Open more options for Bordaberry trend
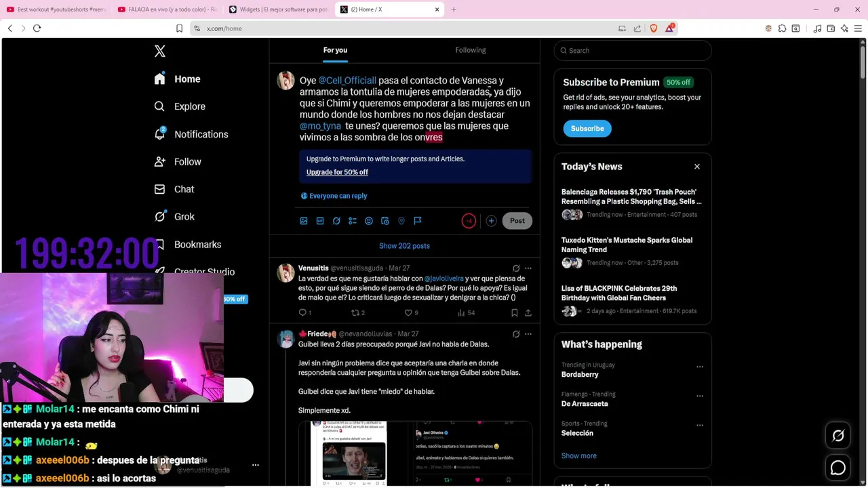Image resolution: width=868 pixels, height=488 pixels. point(699,367)
